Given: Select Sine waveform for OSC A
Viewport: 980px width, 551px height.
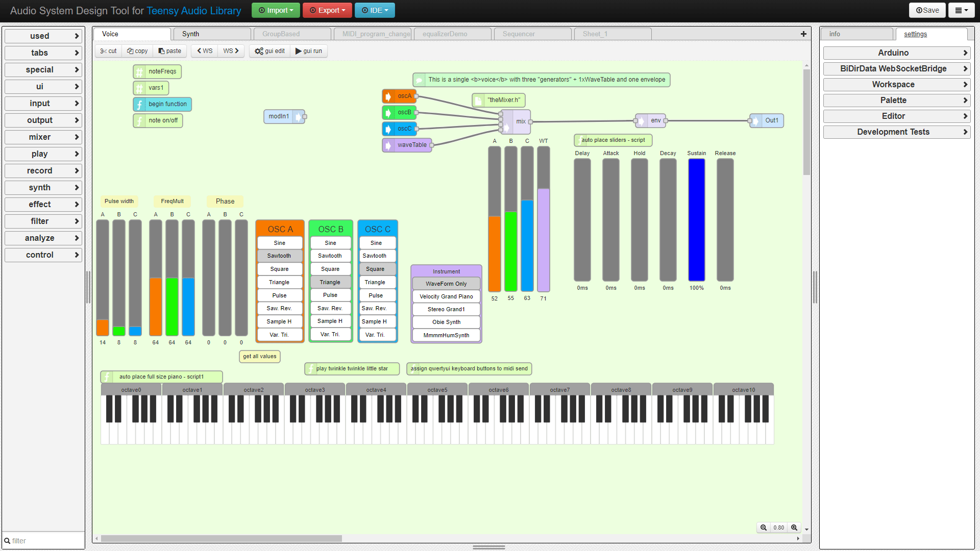Looking at the screenshot, I should pyautogui.click(x=279, y=243).
